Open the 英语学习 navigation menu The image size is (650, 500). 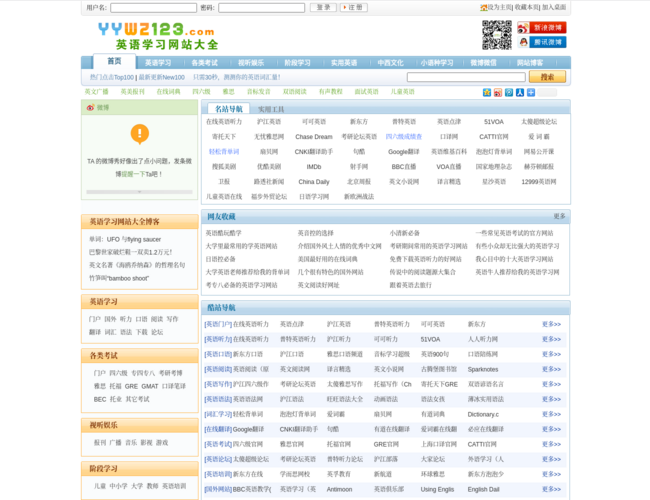pos(158,63)
